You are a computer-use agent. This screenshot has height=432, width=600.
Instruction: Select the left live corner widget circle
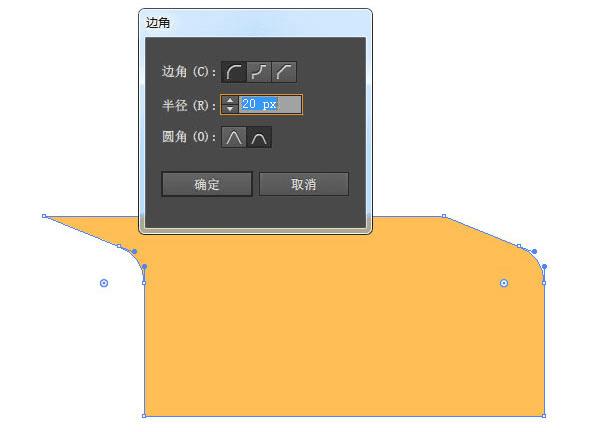104,283
